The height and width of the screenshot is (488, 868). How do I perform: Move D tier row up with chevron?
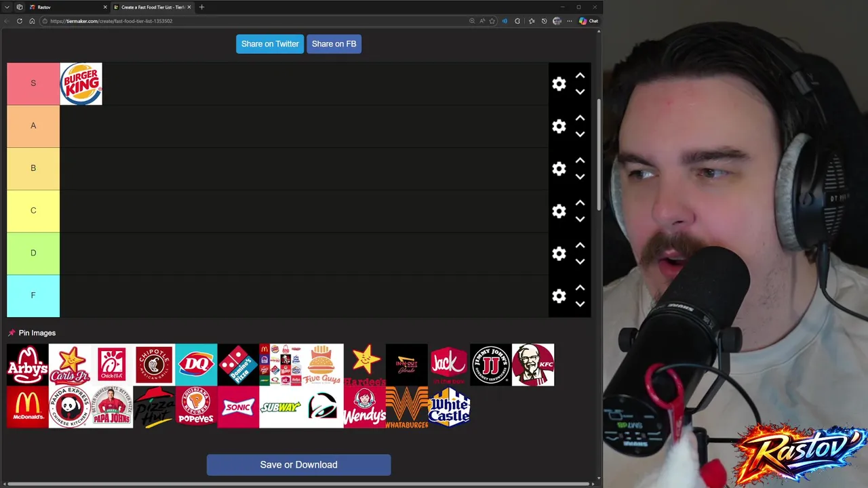coord(580,245)
